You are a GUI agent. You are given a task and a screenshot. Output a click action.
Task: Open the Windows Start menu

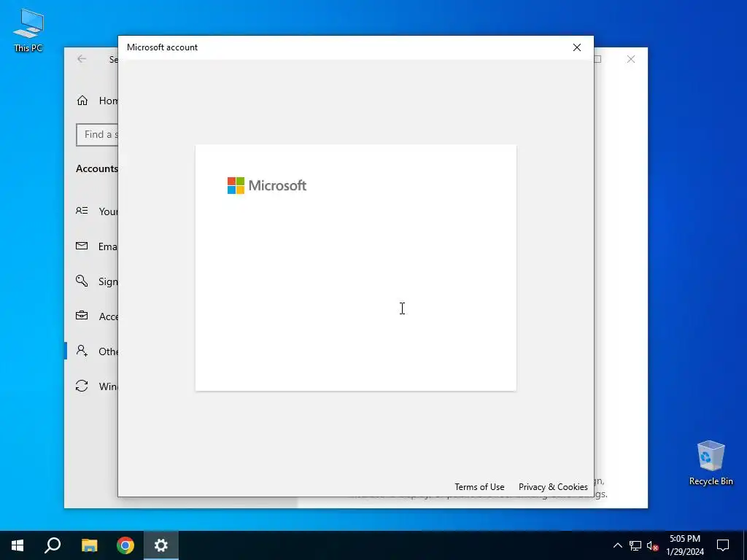tap(18, 545)
